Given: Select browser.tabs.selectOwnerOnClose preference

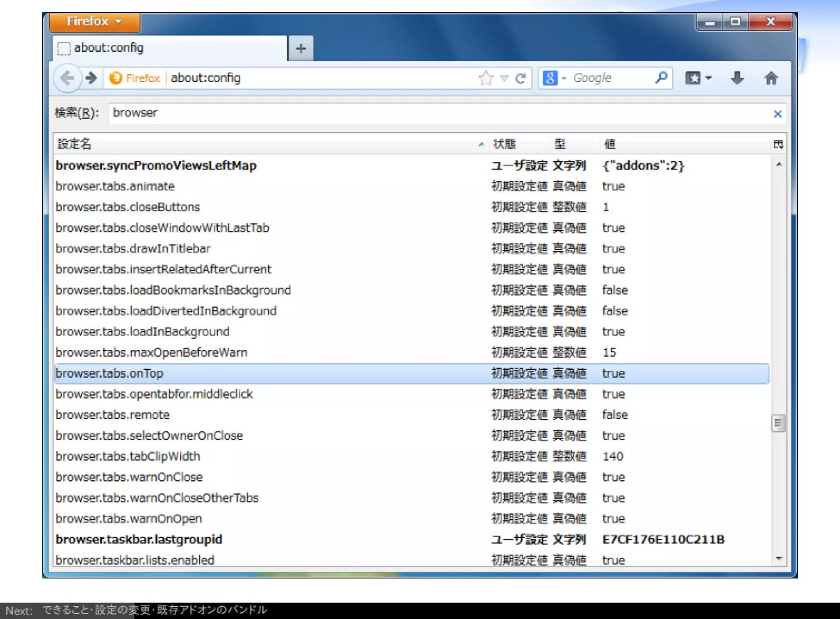Looking at the screenshot, I should click(x=412, y=436).
